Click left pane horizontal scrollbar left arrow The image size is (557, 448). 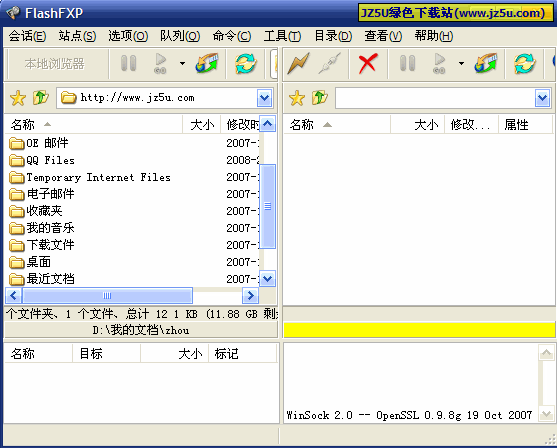pos(14,296)
